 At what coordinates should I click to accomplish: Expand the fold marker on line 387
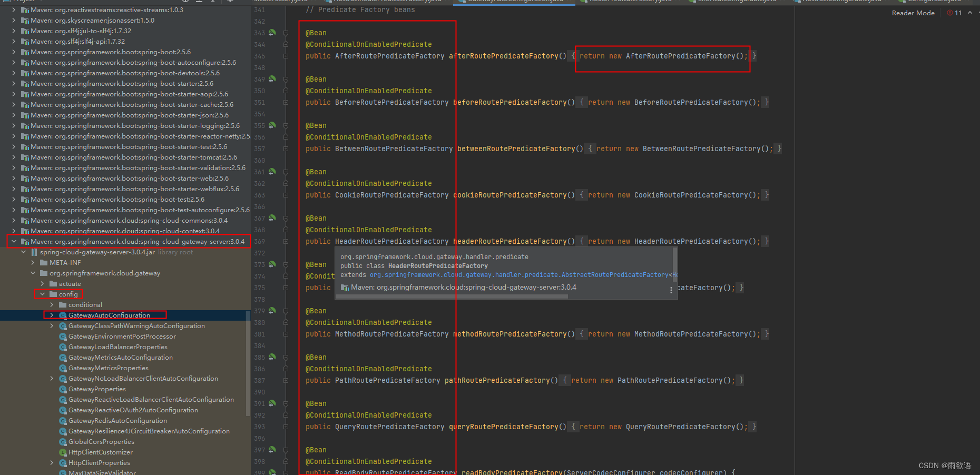(286, 380)
